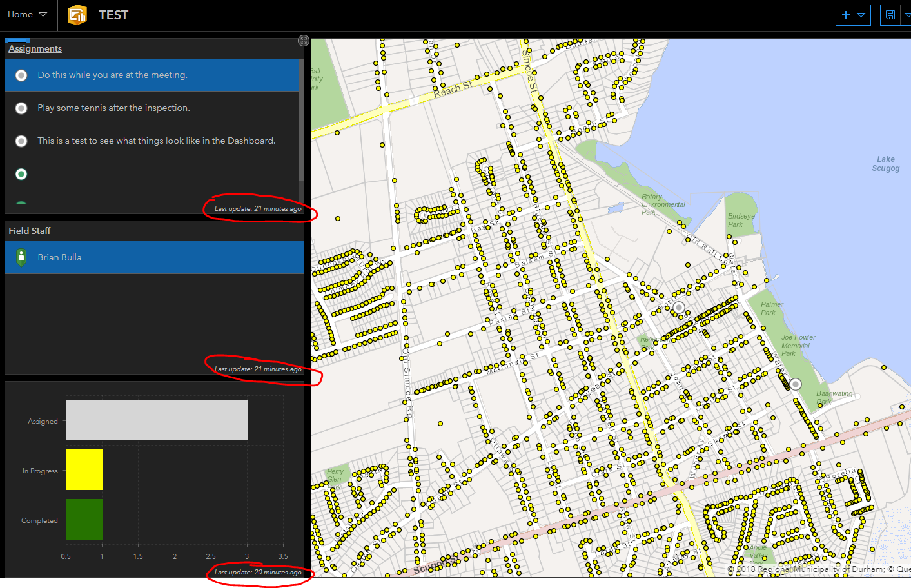
Task: Open the Home dropdown menu
Action: (x=27, y=14)
